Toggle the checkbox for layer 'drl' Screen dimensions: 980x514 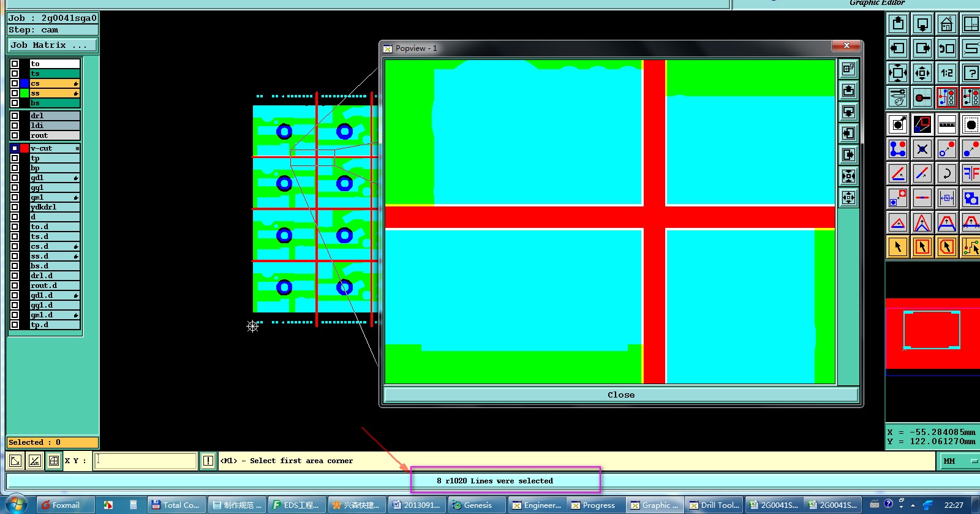(15, 115)
